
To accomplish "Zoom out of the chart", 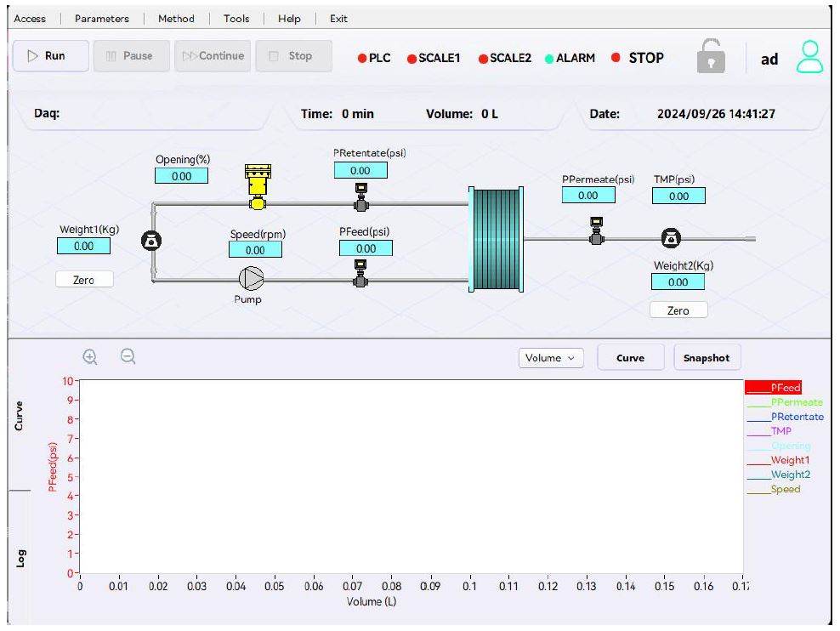I will [x=128, y=356].
